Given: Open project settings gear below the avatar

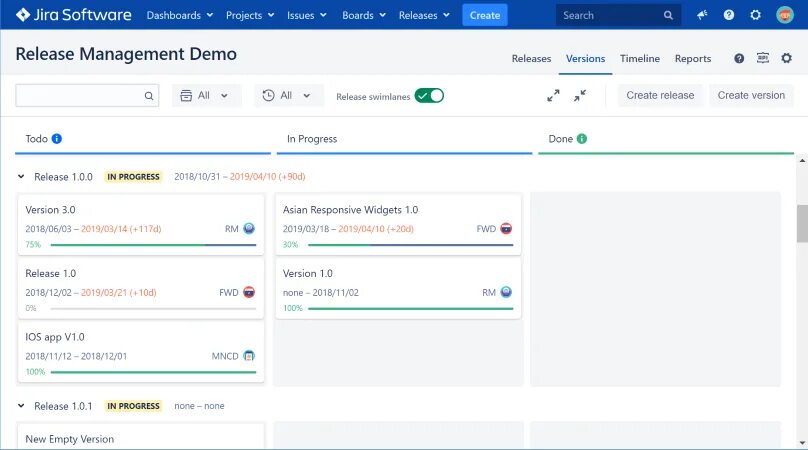Looking at the screenshot, I should pos(786,58).
